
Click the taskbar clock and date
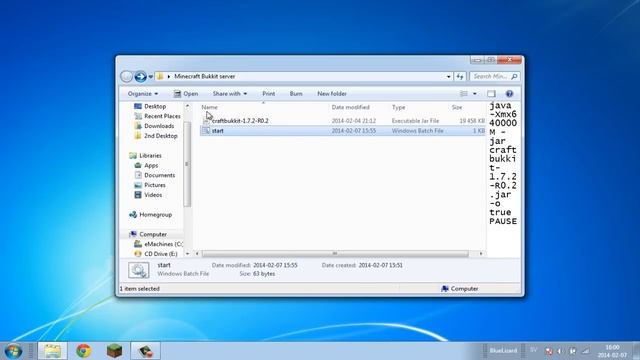click(612, 351)
